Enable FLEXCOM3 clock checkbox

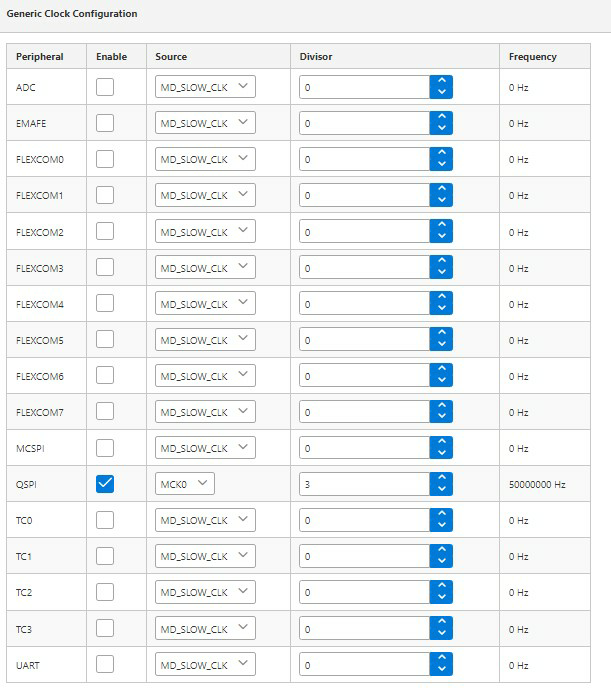[105, 268]
